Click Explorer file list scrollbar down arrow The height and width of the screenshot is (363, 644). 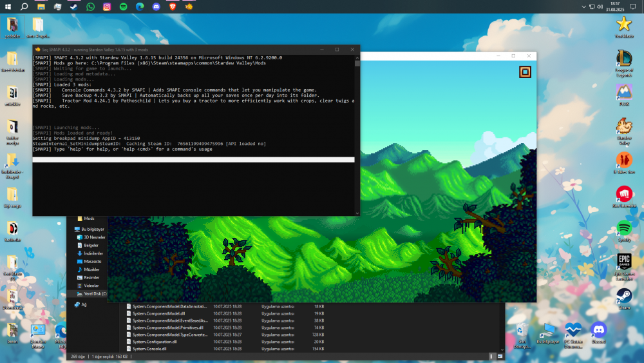pyautogui.click(x=502, y=349)
